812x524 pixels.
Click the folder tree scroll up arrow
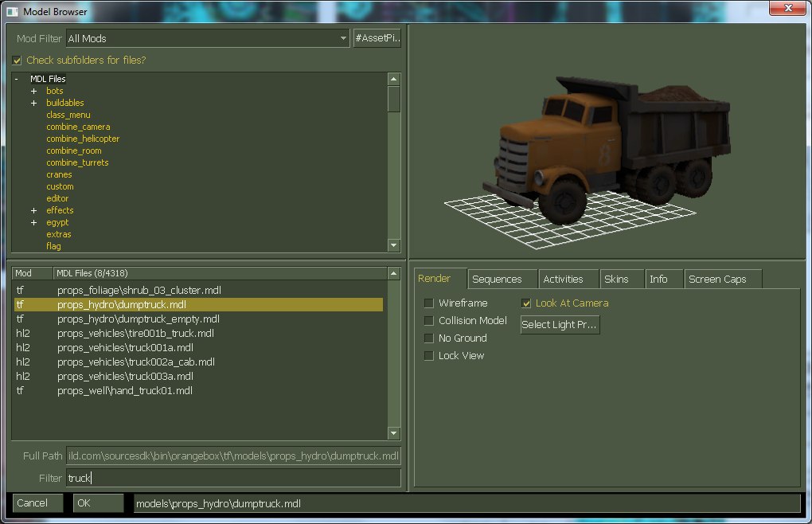click(x=393, y=79)
